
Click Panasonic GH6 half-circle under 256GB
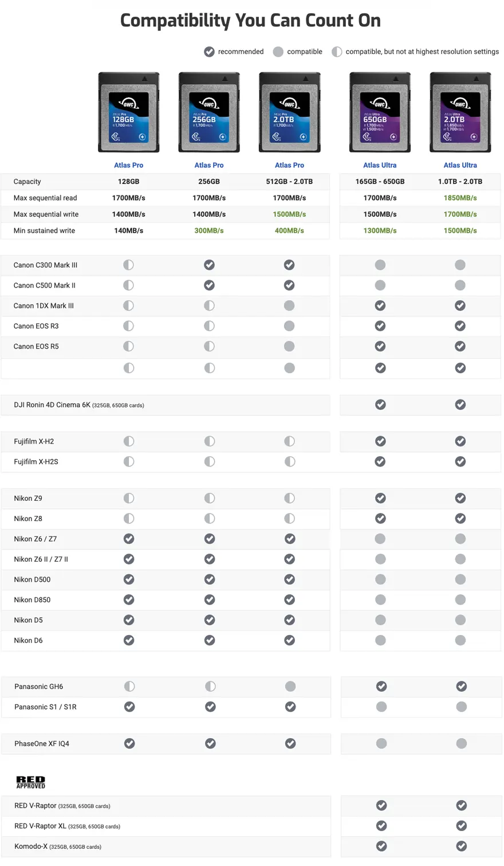tap(210, 686)
